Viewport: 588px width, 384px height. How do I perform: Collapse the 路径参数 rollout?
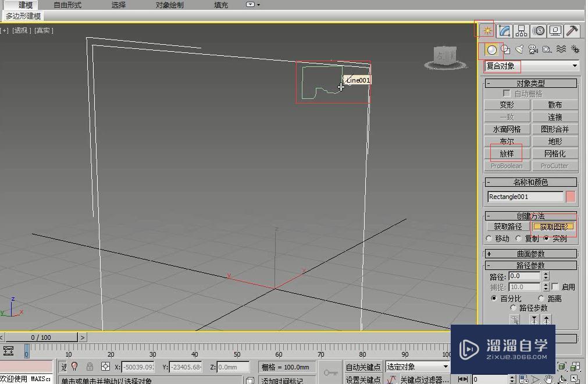(x=530, y=265)
